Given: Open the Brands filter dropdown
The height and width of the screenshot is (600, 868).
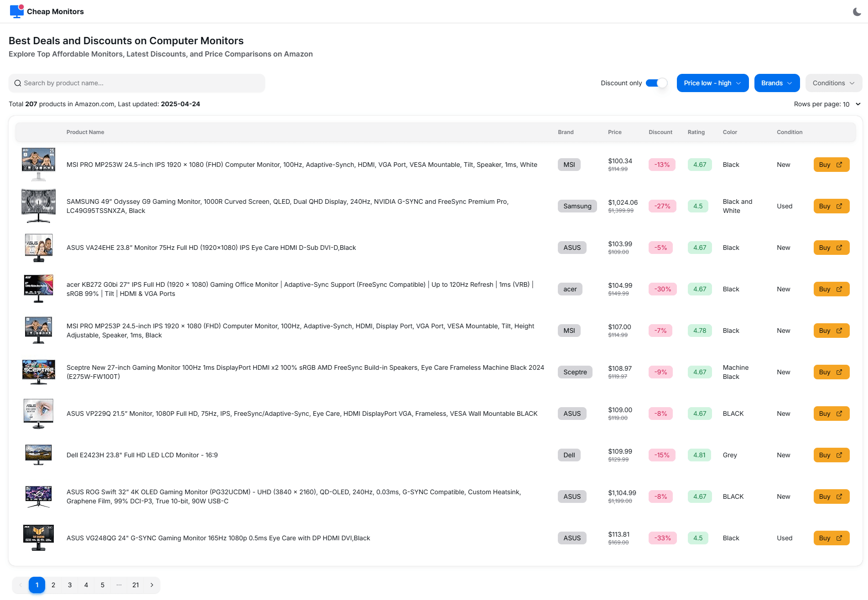Looking at the screenshot, I should [777, 83].
